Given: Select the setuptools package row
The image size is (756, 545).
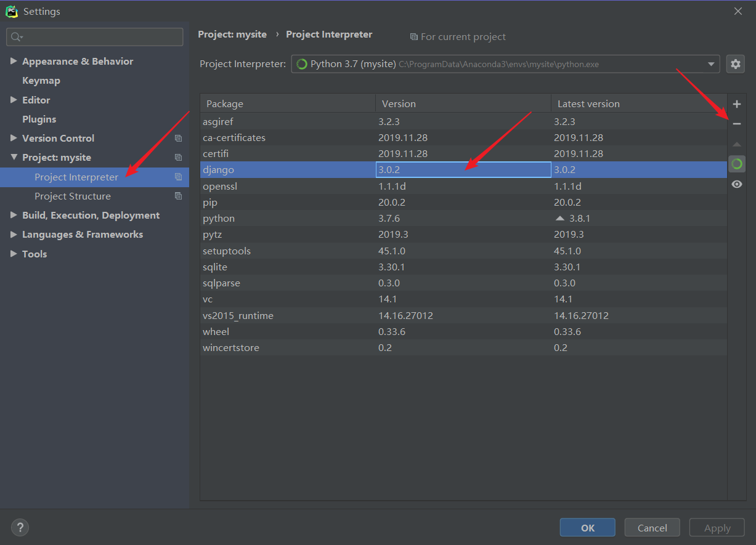Looking at the screenshot, I should [x=463, y=251].
